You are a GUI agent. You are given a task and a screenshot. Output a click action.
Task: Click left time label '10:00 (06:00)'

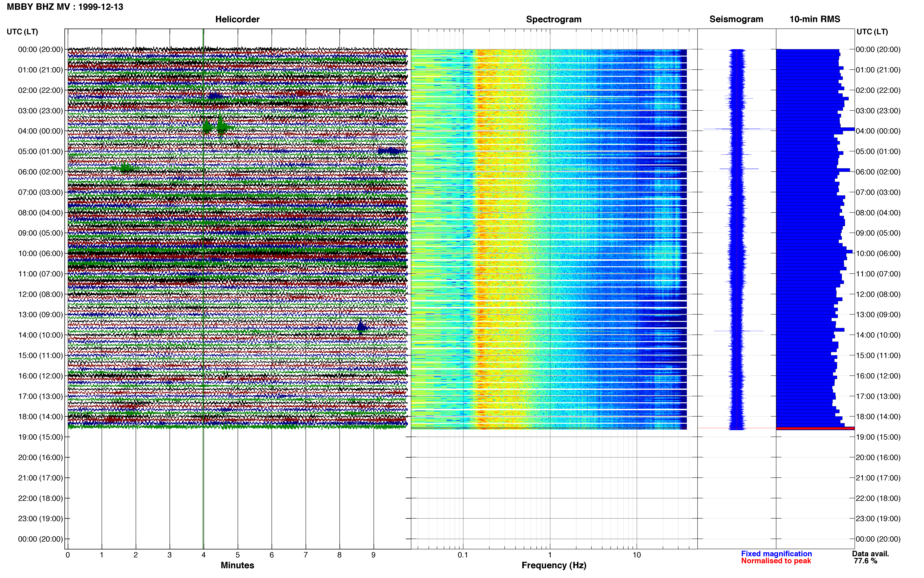tap(41, 253)
